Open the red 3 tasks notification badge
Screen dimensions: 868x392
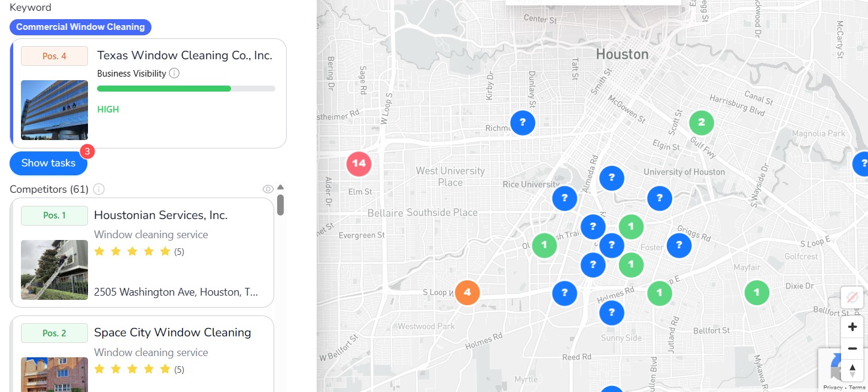pyautogui.click(x=87, y=151)
